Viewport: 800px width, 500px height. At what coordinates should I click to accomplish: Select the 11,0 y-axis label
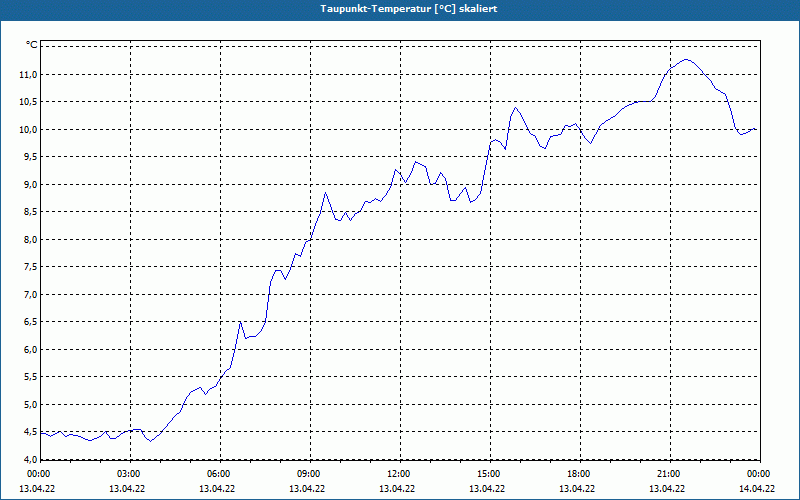(29, 75)
